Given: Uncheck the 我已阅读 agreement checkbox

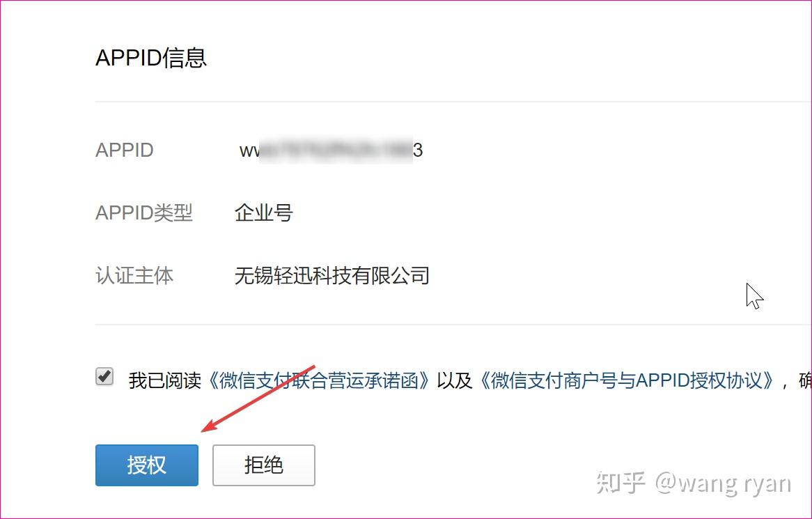Looking at the screenshot, I should (x=104, y=377).
